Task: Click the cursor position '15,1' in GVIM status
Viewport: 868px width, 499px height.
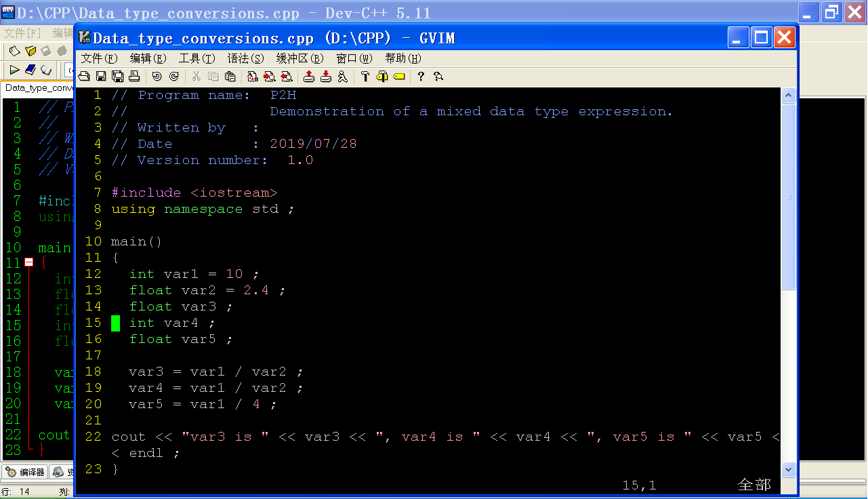Action: click(x=640, y=485)
